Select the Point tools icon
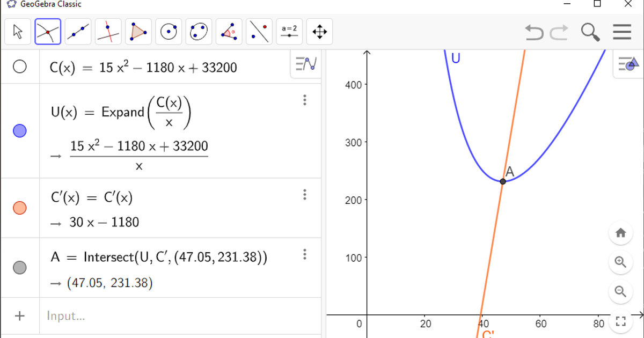Image resolution: width=644 pixels, height=338 pixels. tap(48, 31)
